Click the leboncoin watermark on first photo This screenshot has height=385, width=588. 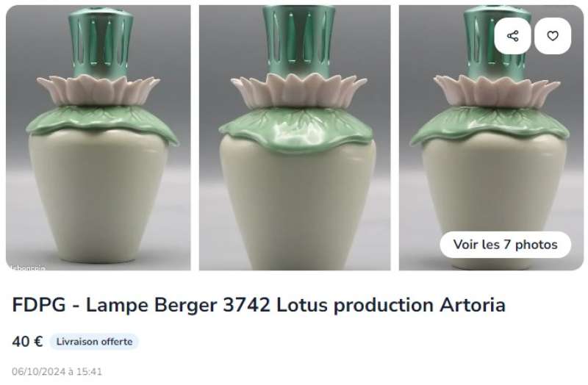27,267
